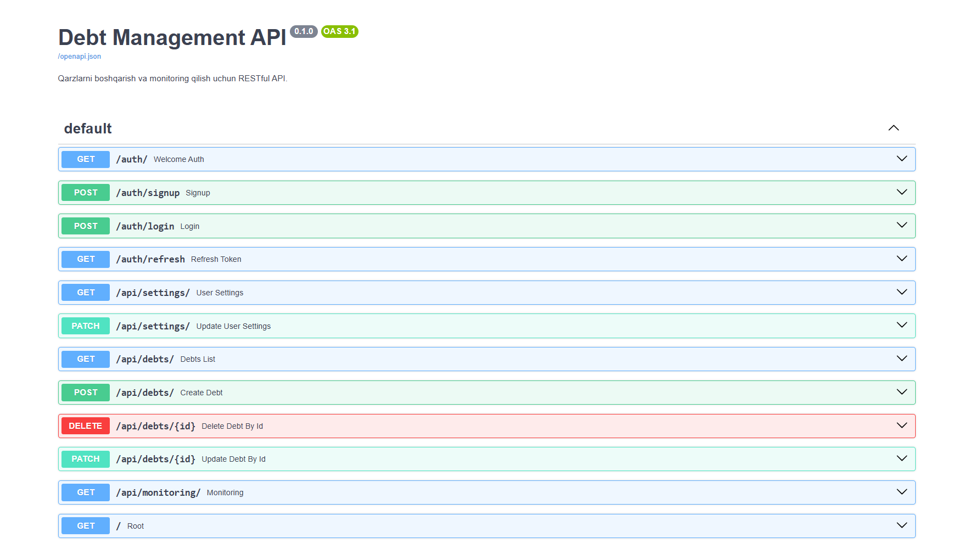Click the POST badge on /auth/signup
This screenshot has width=975, height=560.
[85, 193]
